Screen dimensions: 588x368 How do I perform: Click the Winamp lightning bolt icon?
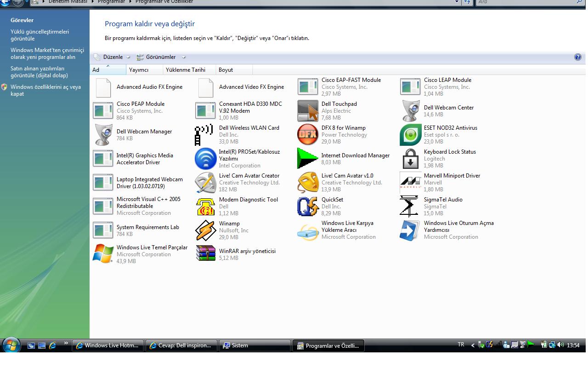(205, 230)
